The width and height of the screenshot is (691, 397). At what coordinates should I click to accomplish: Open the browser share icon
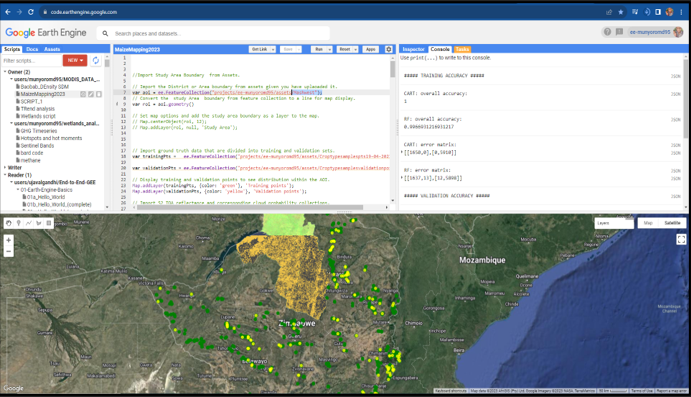(x=609, y=12)
